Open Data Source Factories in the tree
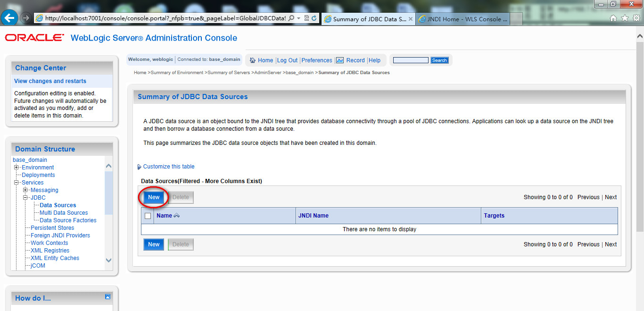644x311 pixels. point(68,220)
